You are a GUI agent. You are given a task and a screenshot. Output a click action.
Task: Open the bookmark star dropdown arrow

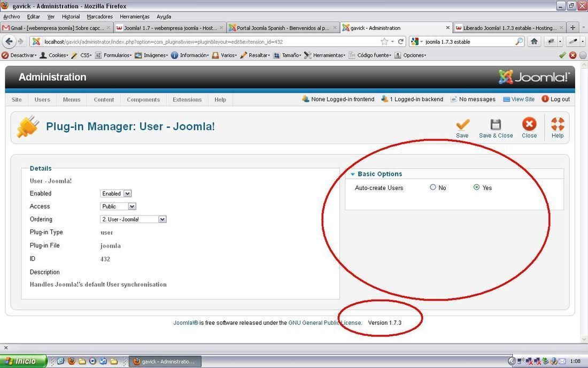(x=392, y=42)
